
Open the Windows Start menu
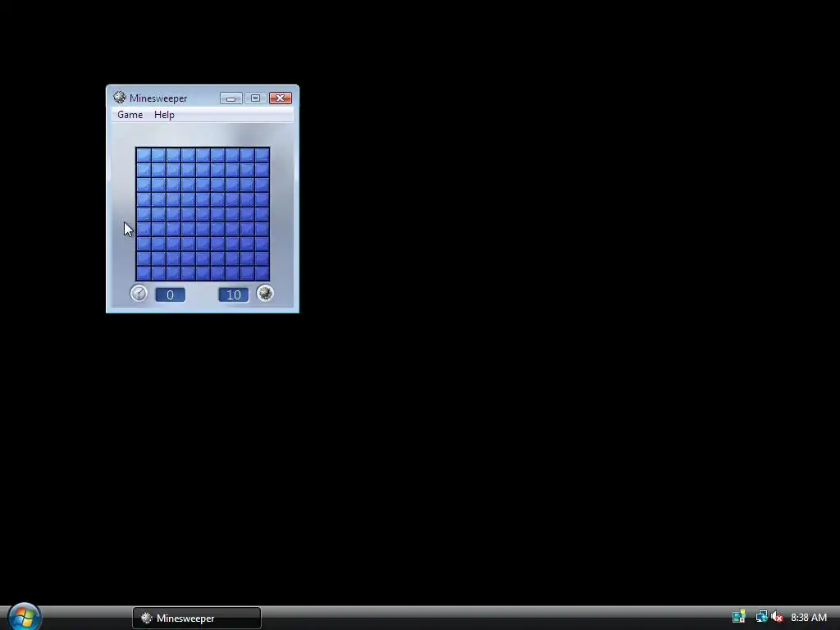pyautogui.click(x=24, y=616)
